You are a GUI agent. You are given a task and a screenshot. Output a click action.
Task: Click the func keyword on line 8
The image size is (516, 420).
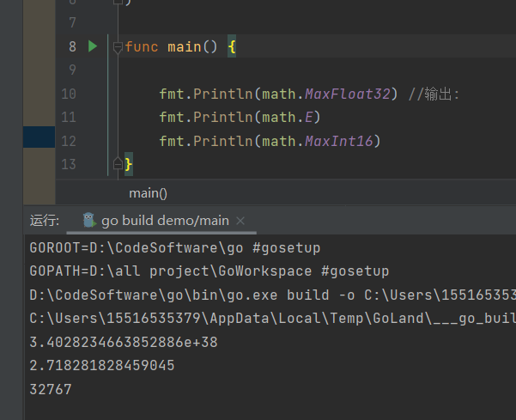(x=142, y=46)
